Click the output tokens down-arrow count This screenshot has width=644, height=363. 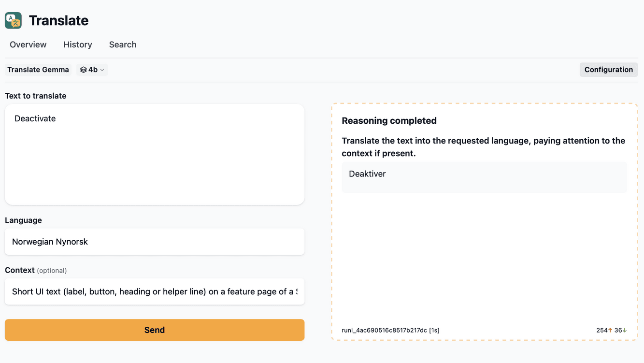point(621,330)
